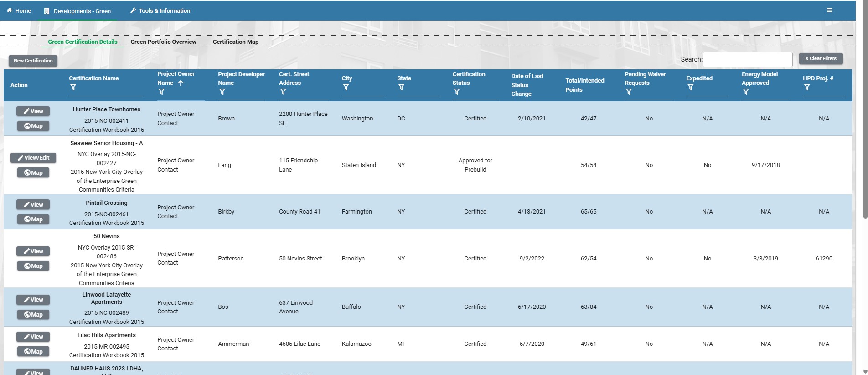Filter Project Developer Name column
868x375 pixels.
[x=222, y=92]
